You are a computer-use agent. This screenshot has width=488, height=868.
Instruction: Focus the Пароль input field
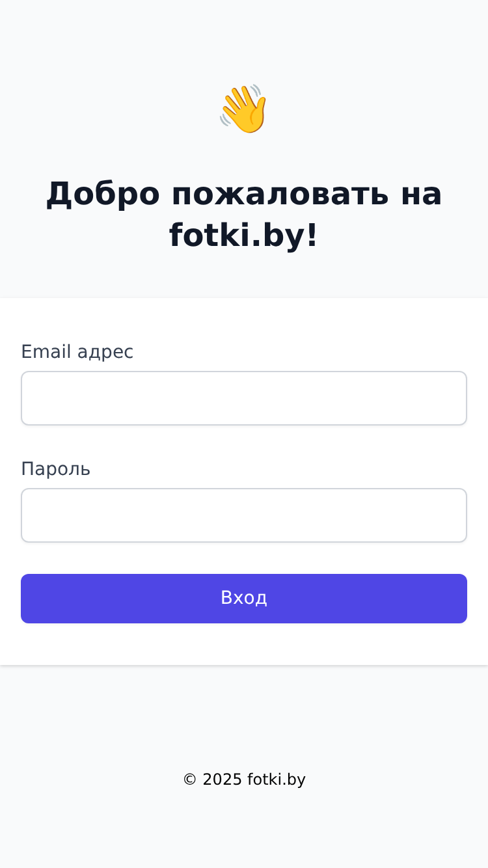(244, 515)
